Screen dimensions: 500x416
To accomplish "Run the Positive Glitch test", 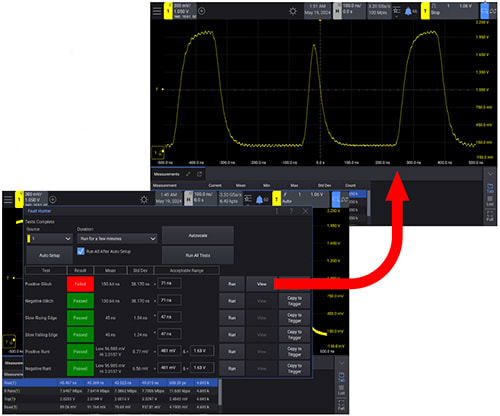I will click(x=232, y=284).
